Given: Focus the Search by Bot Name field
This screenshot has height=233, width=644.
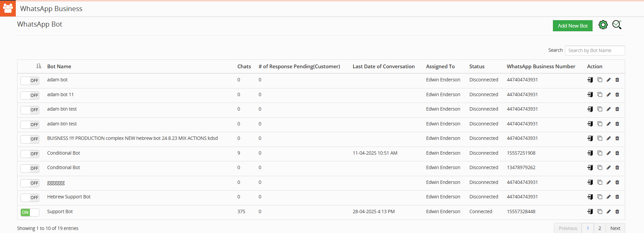Looking at the screenshot, I should point(595,50).
